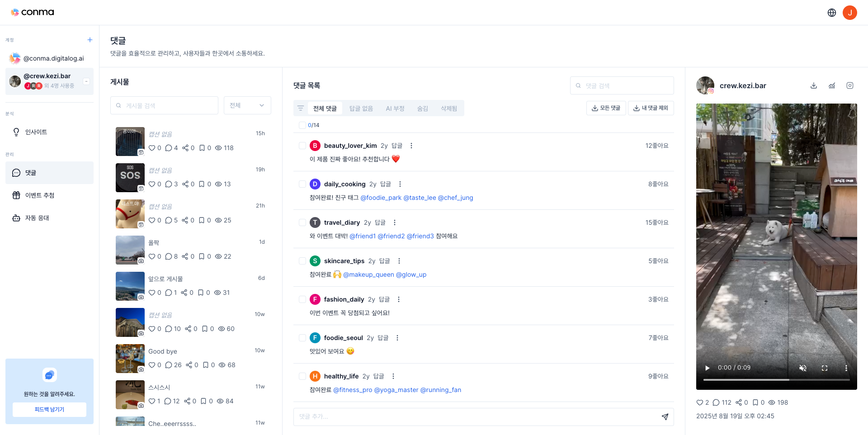Screen dimensions: 868x435
Task: Open the filter icon left of the comment tabs
Action: pos(301,108)
